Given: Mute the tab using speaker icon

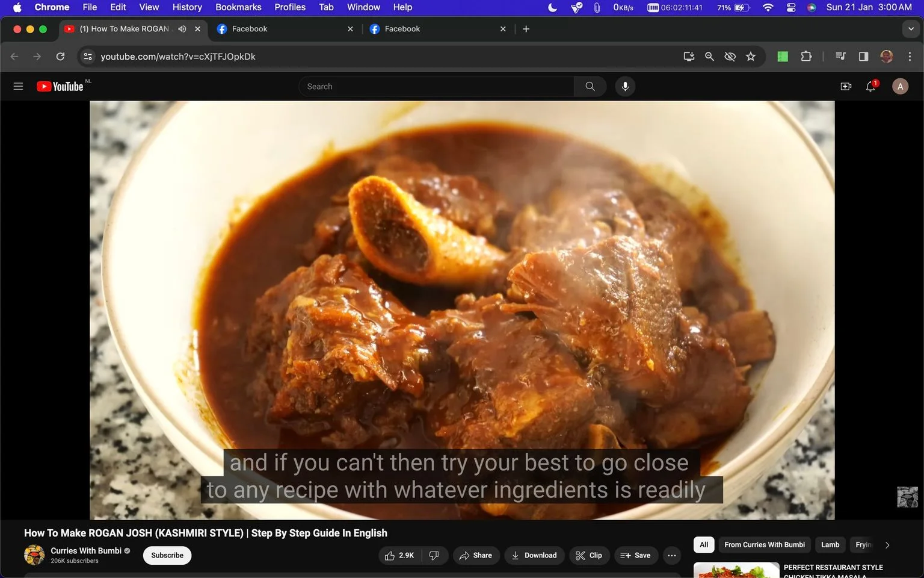Looking at the screenshot, I should point(182,29).
